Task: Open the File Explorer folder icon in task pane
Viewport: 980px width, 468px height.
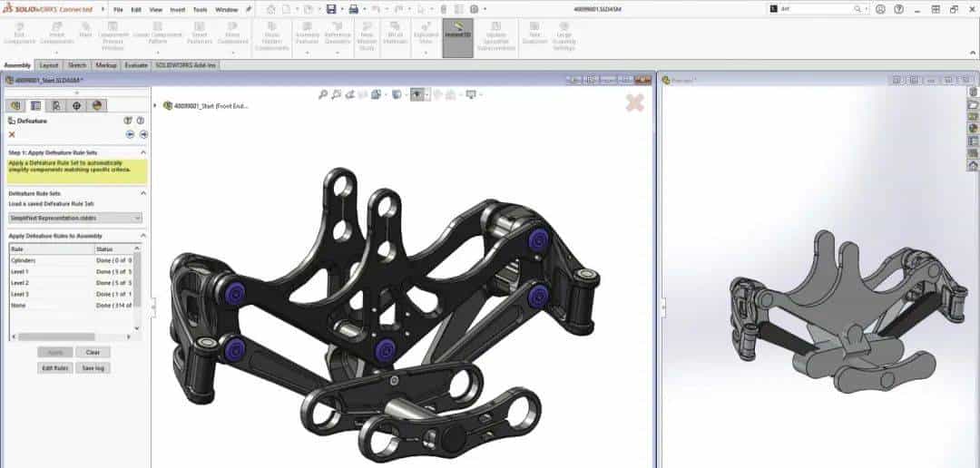Action: [x=973, y=104]
